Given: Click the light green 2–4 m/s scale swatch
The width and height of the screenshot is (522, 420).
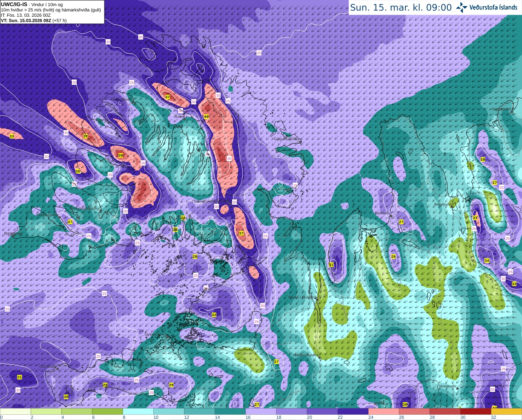Looking at the screenshot, I should (46, 411).
